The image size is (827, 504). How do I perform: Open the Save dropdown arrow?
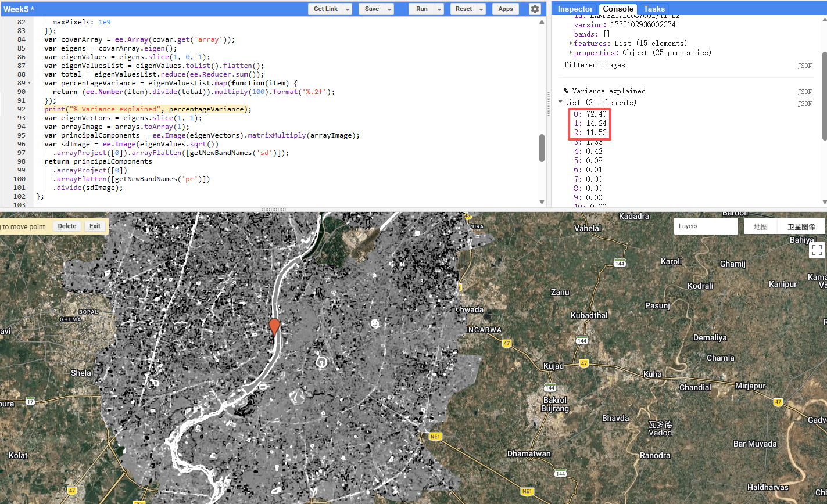(x=389, y=9)
